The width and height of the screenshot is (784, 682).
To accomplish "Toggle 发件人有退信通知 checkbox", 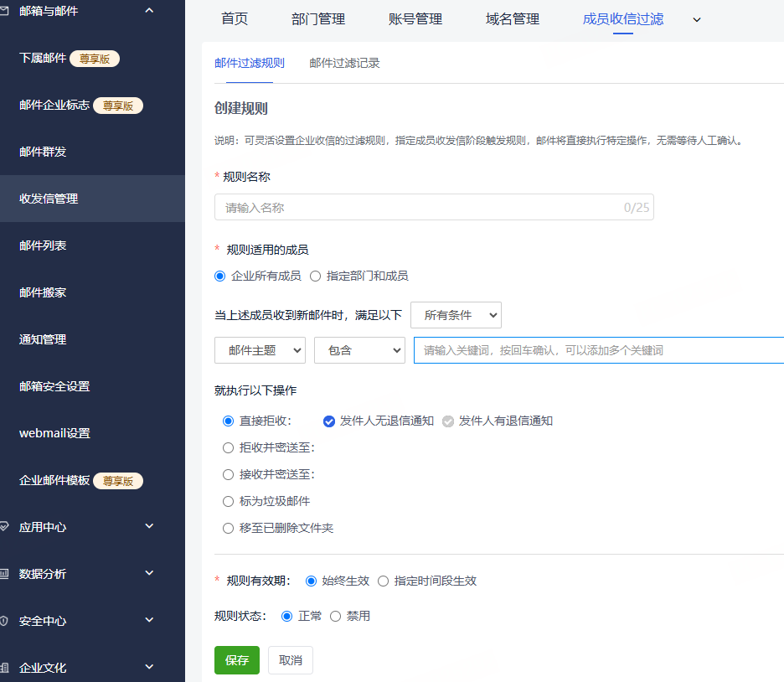I will (x=448, y=421).
